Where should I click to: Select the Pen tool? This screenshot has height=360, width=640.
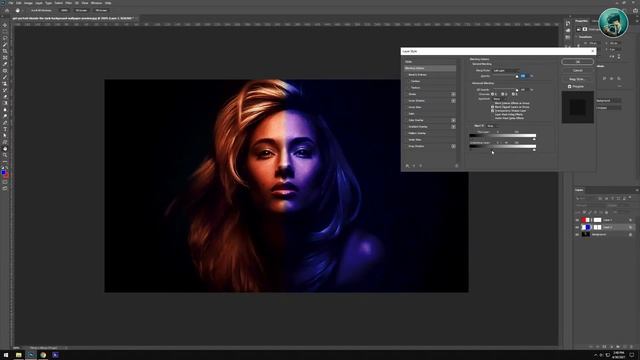(5, 123)
